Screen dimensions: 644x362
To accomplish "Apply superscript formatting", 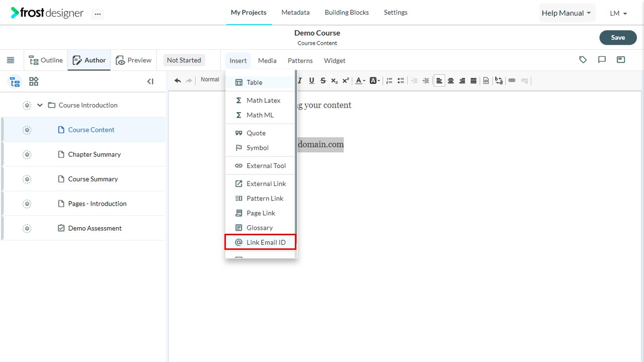I will coord(346,80).
